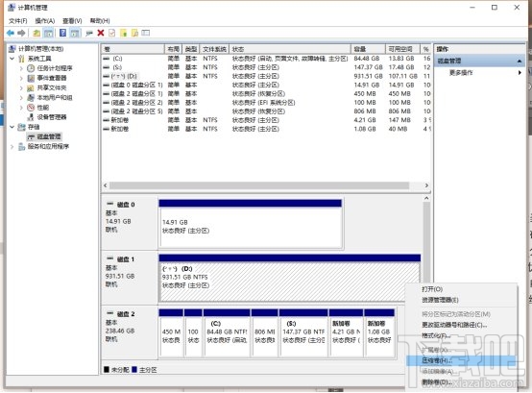Expand the 服务和应用程序 node arrow
This screenshot has width=532, height=393.
click(x=12, y=147)
